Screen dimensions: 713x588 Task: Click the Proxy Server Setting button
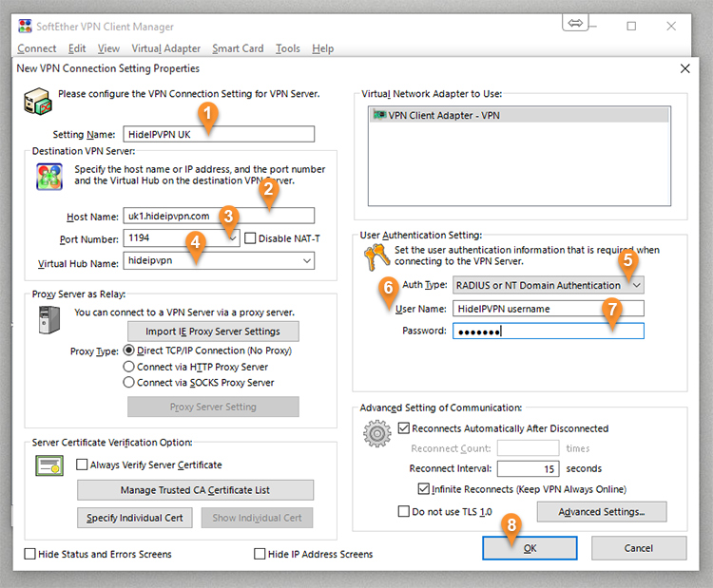point(213,407)
